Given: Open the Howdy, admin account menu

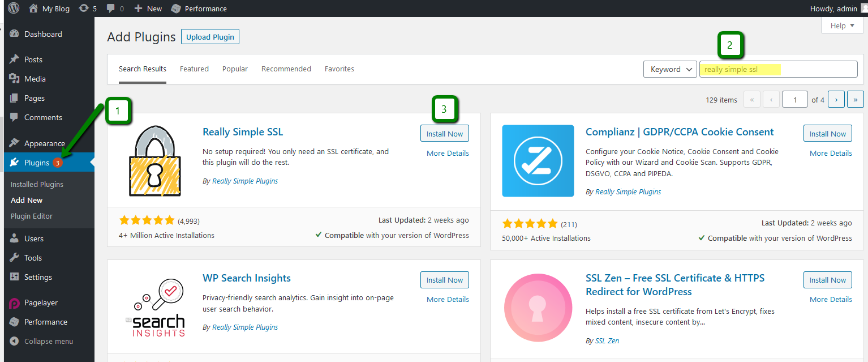Looking at the screenshot, I should pos(839,8).
